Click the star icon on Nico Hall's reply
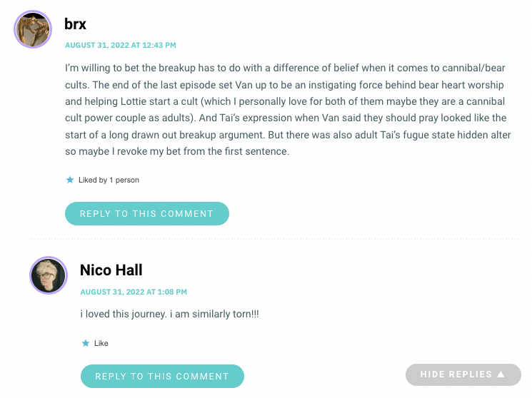The width and height of the screenshot is (532, 398). [86, 343]
